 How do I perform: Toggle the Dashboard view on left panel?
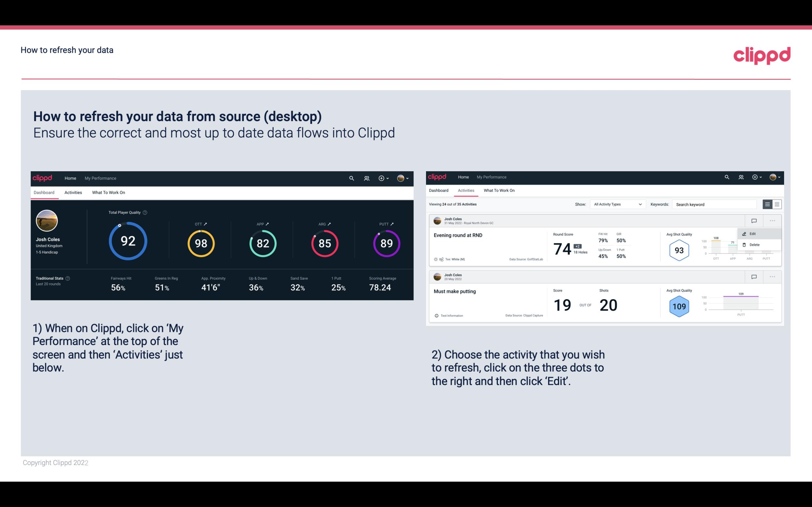click(x=44, y=192)
